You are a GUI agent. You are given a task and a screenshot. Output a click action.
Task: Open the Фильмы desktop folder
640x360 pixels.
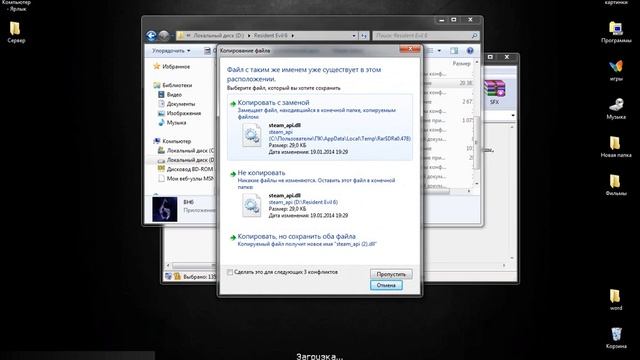616,185
